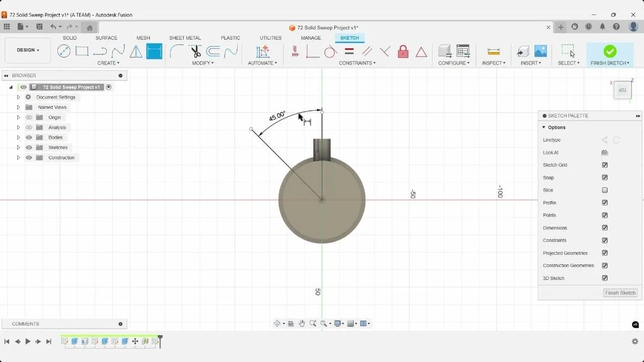
Task: Expand the Named Views node
Action: click(x=18, y=107)
